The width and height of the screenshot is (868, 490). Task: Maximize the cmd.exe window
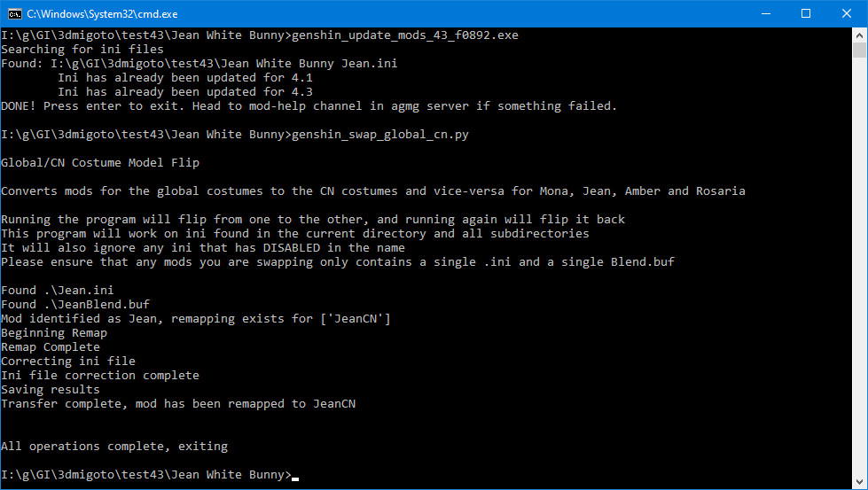[805, 13]
